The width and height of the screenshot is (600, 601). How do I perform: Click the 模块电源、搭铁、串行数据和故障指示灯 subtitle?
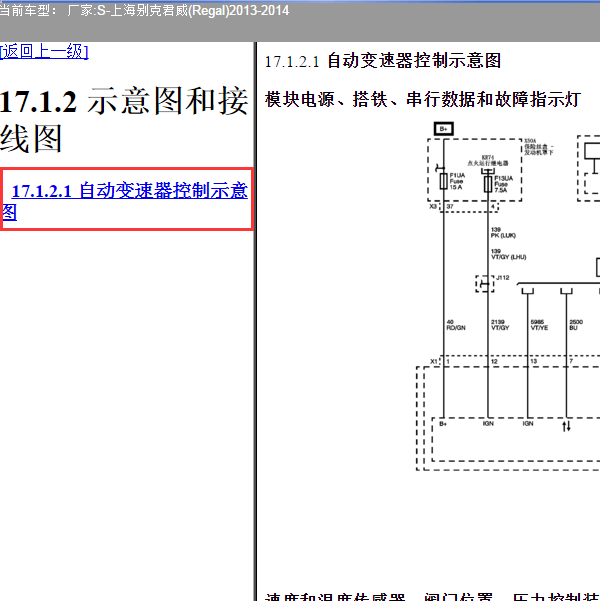pos(423,99)
